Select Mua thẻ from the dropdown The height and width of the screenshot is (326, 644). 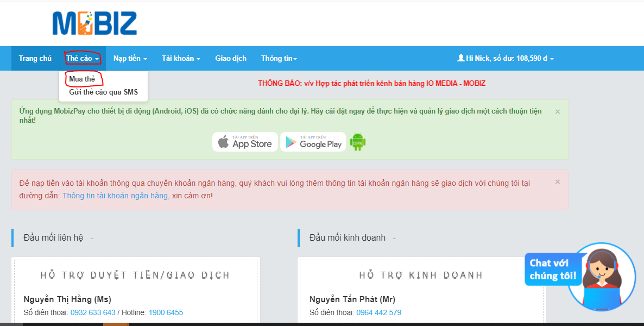coord(82,79)
